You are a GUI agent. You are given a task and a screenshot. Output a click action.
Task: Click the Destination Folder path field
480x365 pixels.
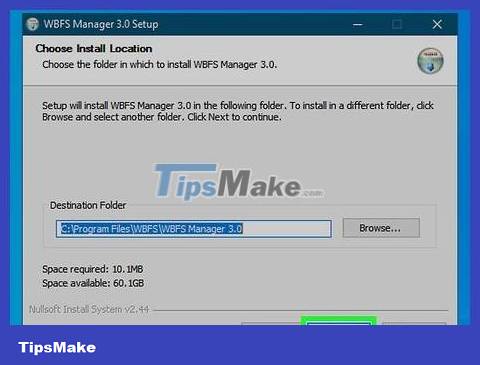[x=194, y=229]
